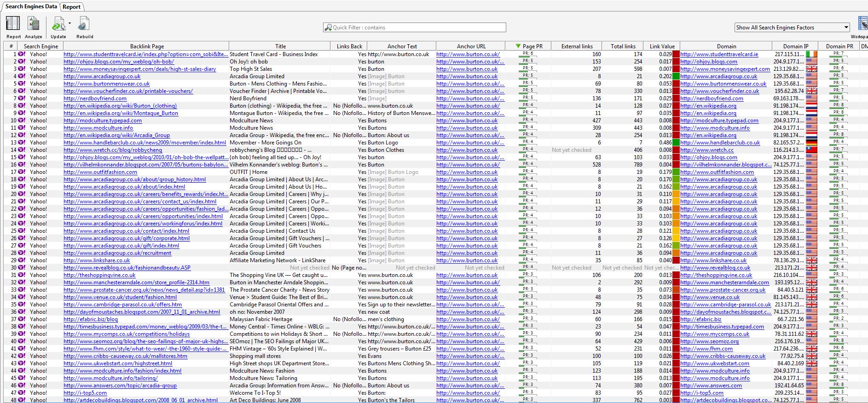The height and width of the screenshot is (403, 868).
Task: Select the Search Engines Data tab
Action: click(31, 6)
